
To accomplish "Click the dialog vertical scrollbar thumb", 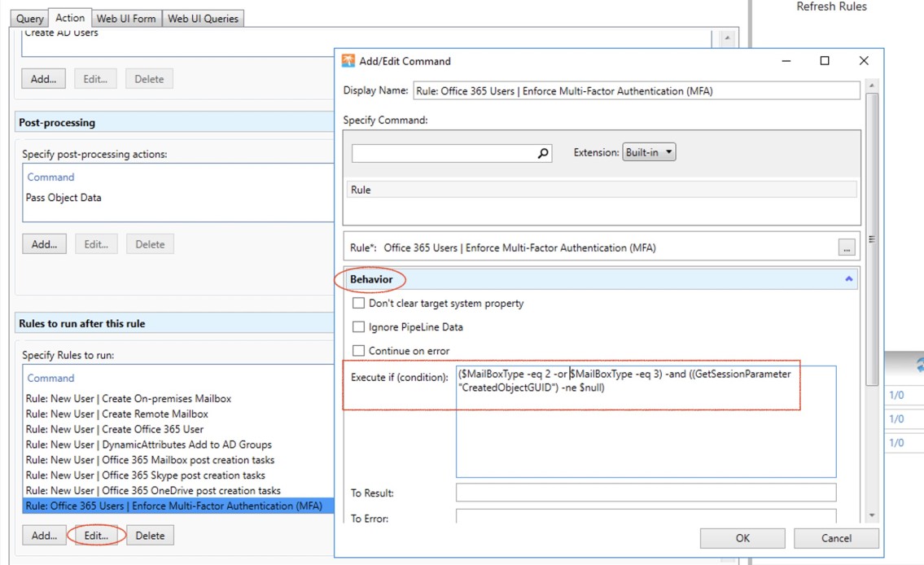I will [x=872, y=239].
